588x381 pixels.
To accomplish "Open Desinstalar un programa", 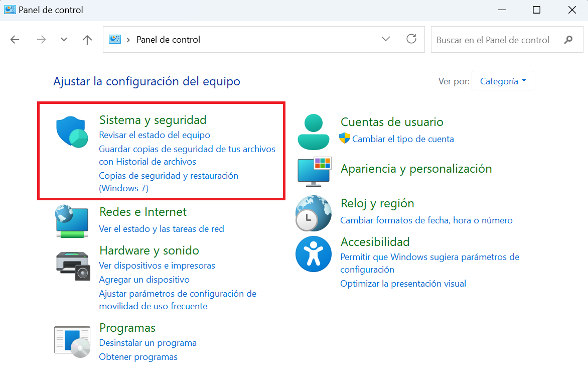I will click(148, 343).
